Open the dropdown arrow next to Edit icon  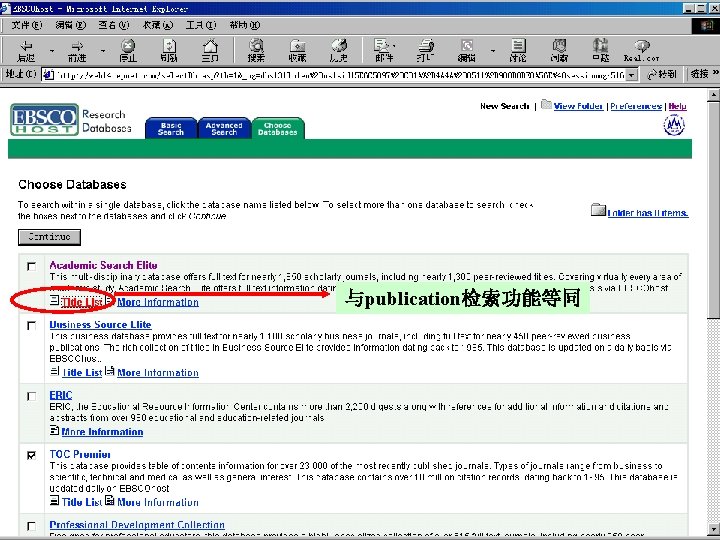click(x=493, y=51)
